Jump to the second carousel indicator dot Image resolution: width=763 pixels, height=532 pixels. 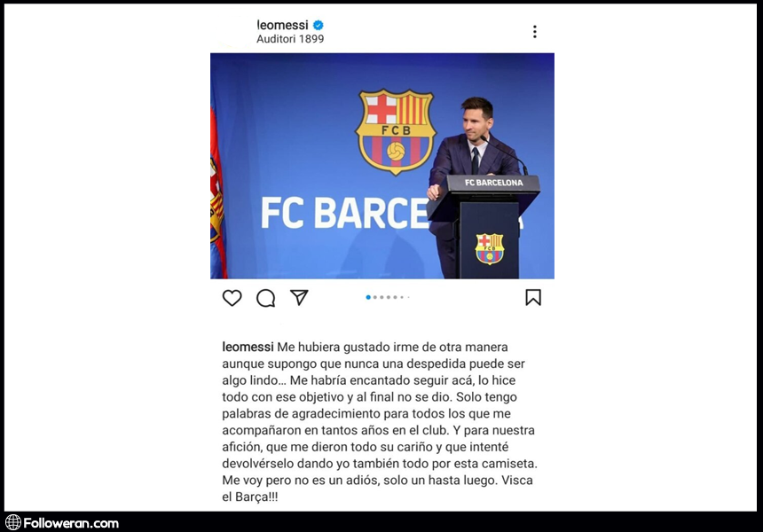point(374,297)
